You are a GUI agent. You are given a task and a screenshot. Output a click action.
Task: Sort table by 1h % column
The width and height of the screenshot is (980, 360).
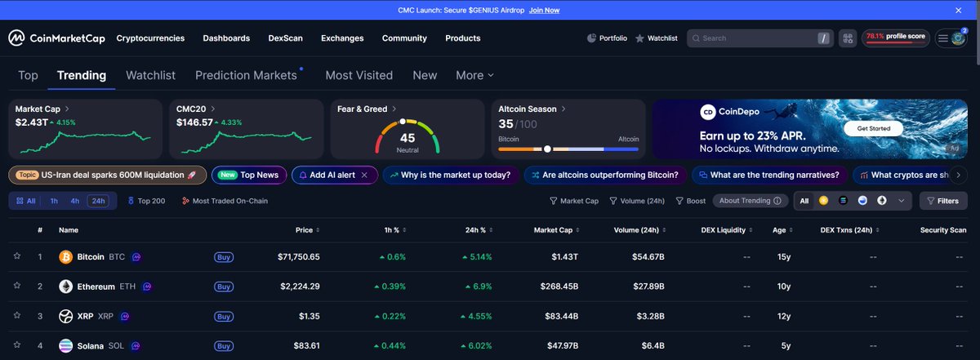394,230
